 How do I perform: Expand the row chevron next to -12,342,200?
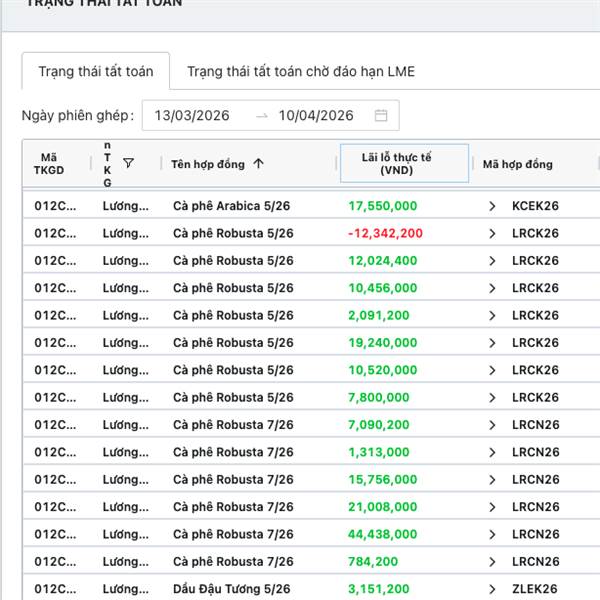coord(492,233)
